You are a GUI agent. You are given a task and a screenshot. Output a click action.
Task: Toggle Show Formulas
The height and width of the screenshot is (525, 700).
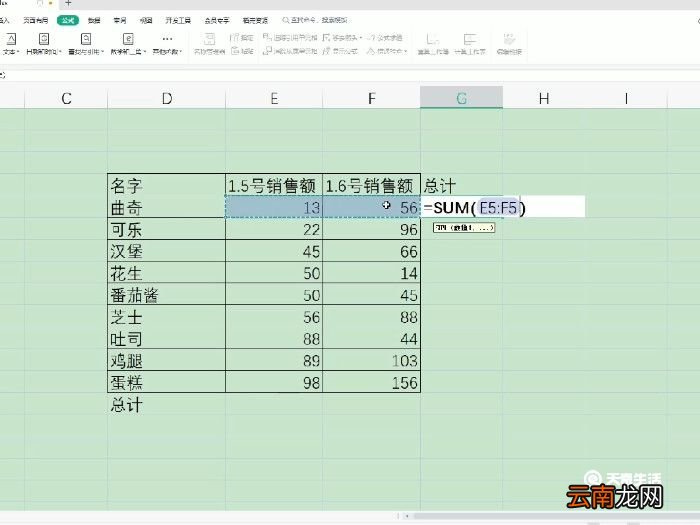[x=340, y=51]
